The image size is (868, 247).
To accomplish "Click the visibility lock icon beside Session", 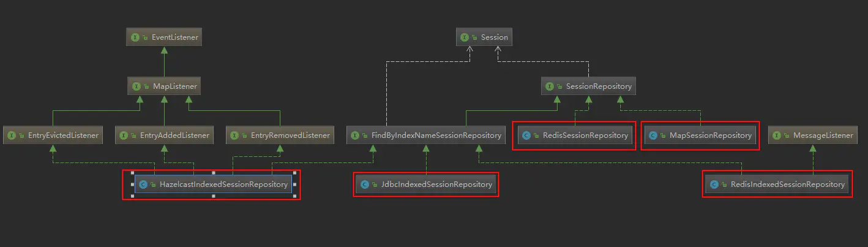I will (475, 38).
